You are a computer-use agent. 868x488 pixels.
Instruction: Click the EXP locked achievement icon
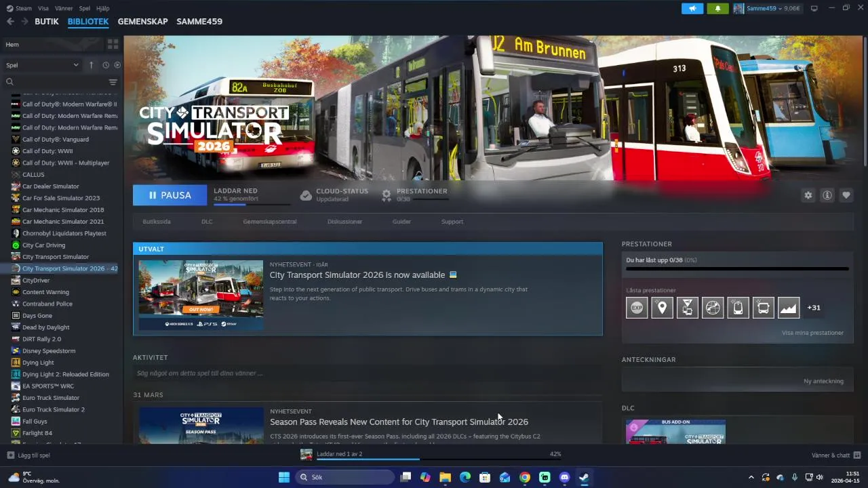[637, 308]
